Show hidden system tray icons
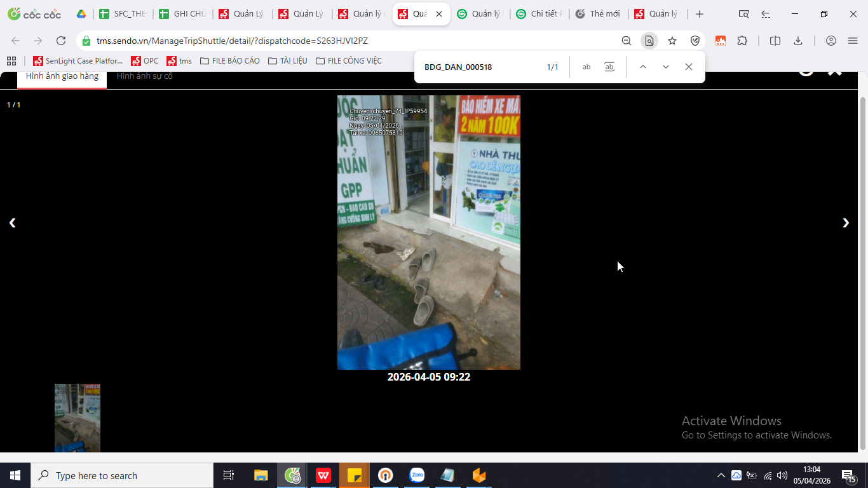The height and width of the screenshot is (488, 868). [721, 475]
